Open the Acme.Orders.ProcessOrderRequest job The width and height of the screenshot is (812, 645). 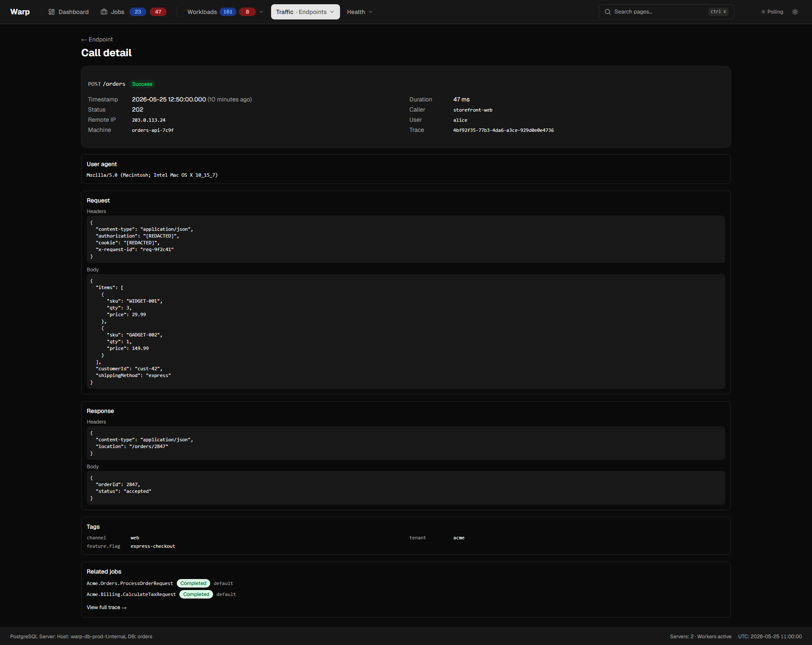pos(130,583)
